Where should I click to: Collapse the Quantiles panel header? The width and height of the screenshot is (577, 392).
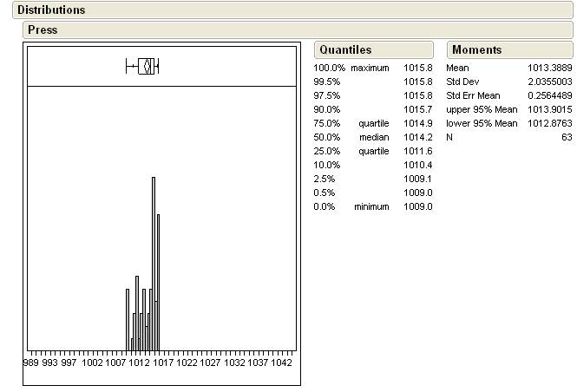pyautogui.click(x=345, y=50)
